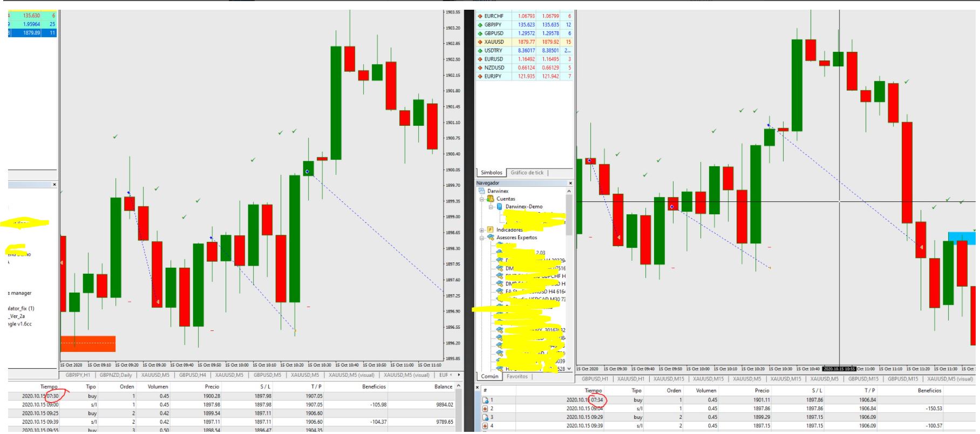Click price 1900.28 in left terminal
This screenshot has width=980, height=434.
[211, 396]
